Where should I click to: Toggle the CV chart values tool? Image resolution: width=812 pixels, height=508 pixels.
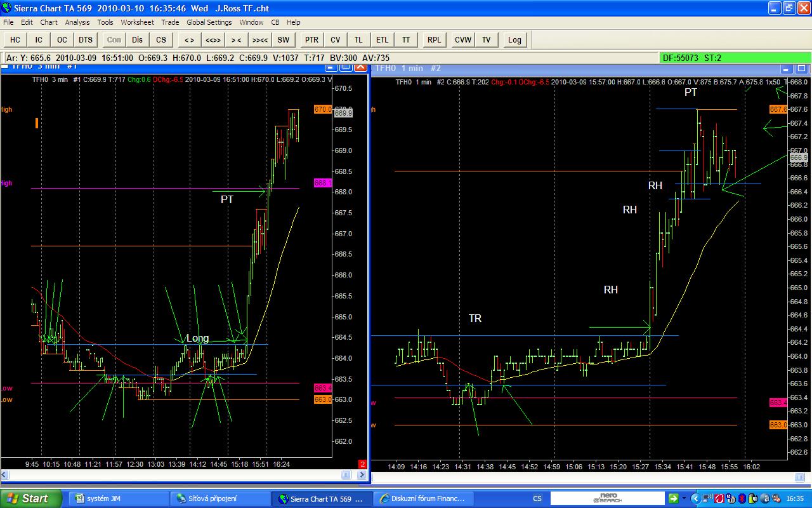[336, 39]
